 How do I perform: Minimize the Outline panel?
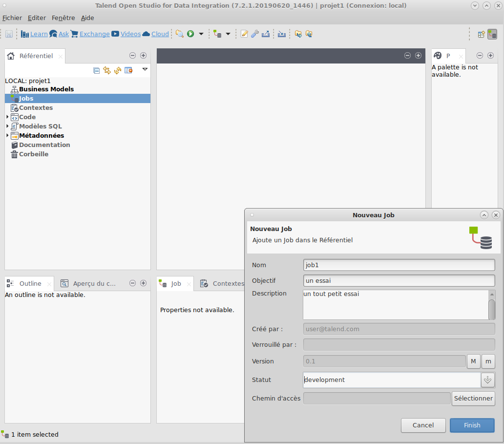pos(132,283)
